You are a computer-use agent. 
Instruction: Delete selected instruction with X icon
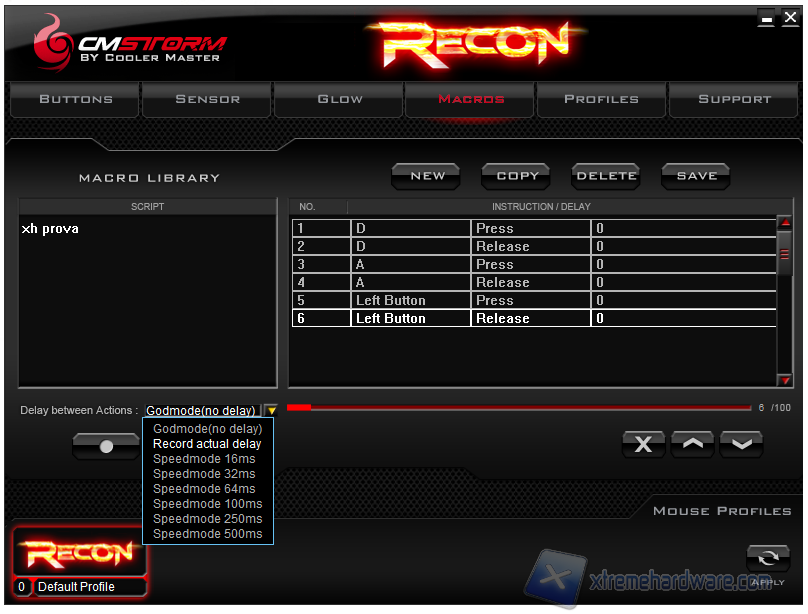[x=643, y=445]
